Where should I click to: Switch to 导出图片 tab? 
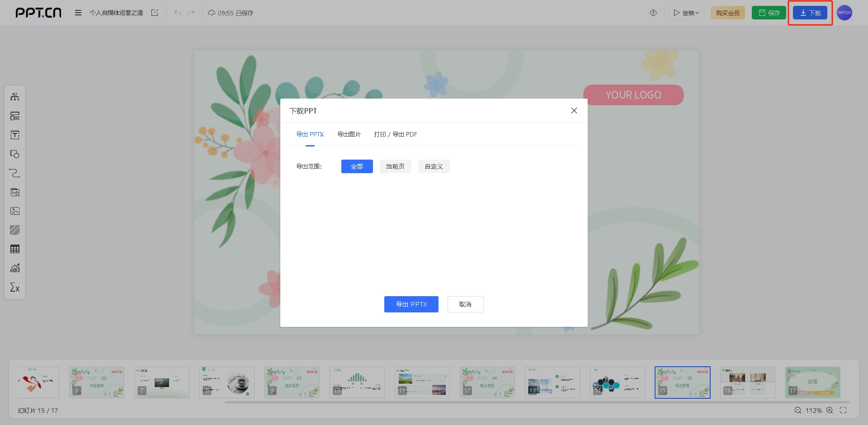click(349, 134)
